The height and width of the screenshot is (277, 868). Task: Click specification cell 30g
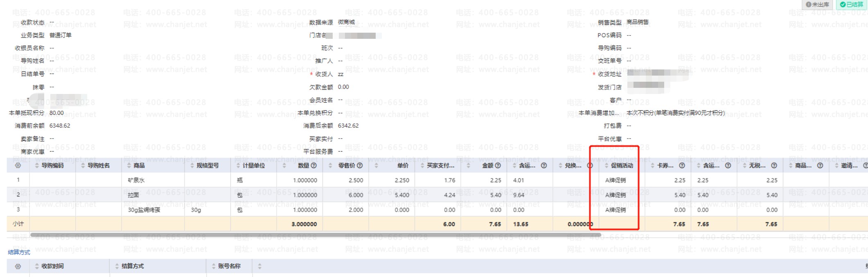196,210
